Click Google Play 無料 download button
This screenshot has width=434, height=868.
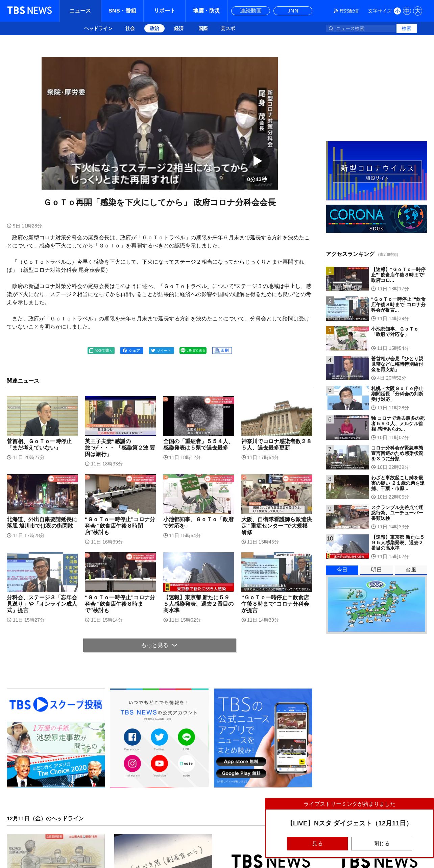(x=241, y=773)
